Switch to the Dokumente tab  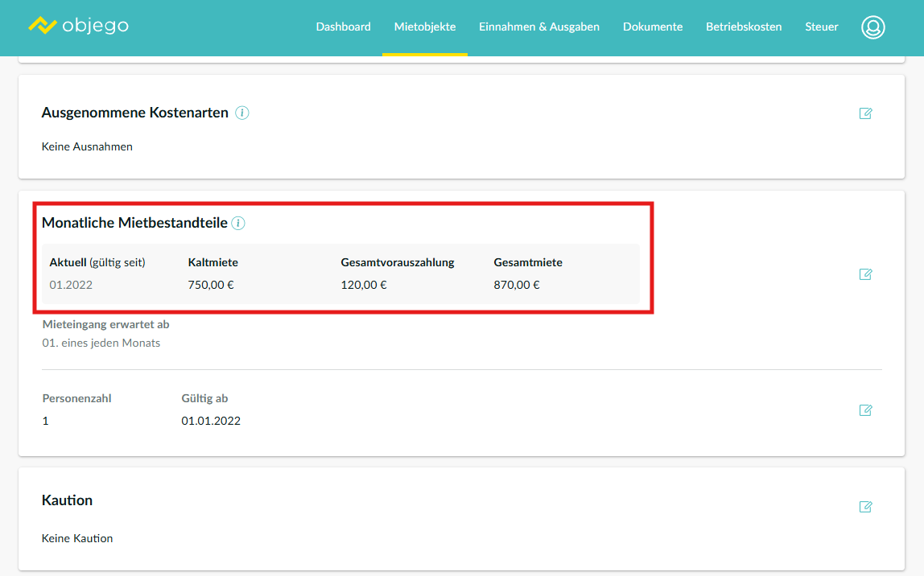[652, 27]
